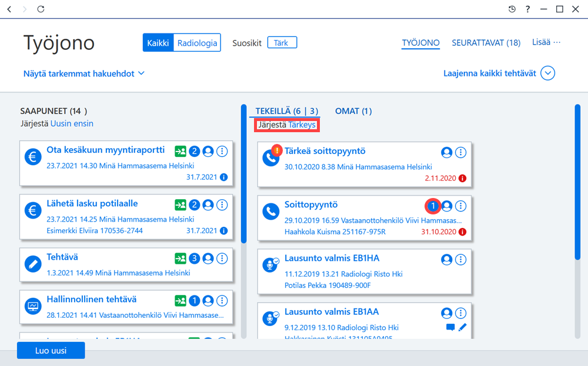
Task: Click comment bubble icon on Lausunto valmis EB1AA
Action: pos(450,327)
